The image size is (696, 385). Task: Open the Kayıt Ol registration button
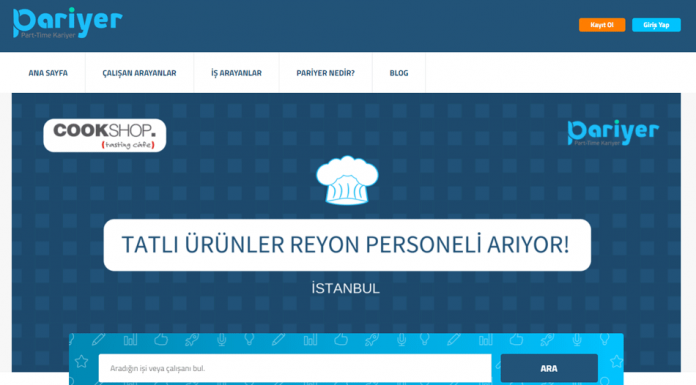point(602,25)
